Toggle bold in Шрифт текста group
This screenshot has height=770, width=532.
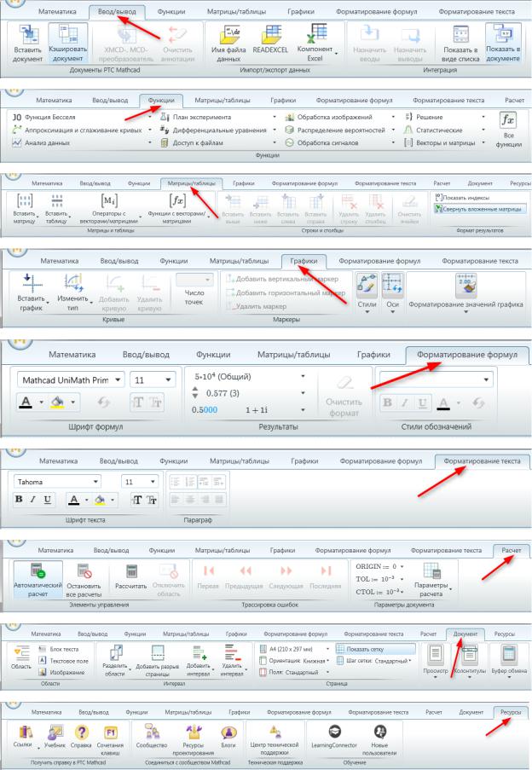coord(19,500)
